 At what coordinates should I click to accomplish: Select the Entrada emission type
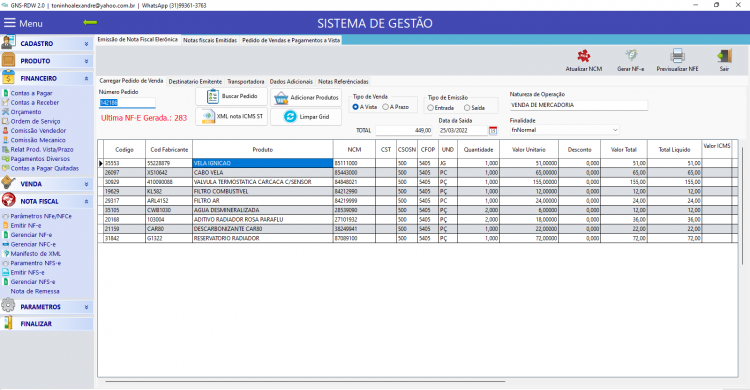point(430,108)
